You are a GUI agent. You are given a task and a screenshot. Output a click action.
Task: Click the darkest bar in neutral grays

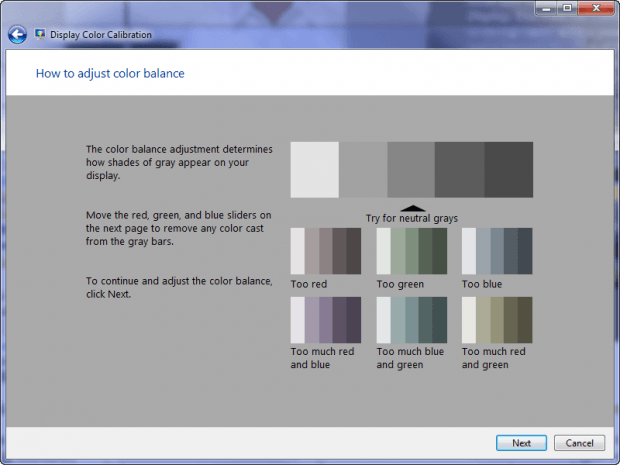click(508, 170)
